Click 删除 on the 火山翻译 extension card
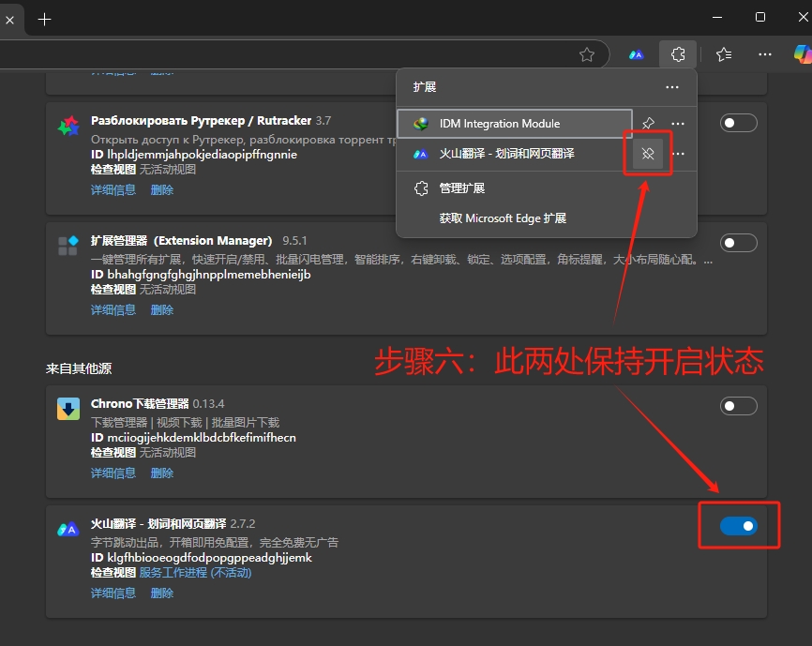 tap(162, 593)
